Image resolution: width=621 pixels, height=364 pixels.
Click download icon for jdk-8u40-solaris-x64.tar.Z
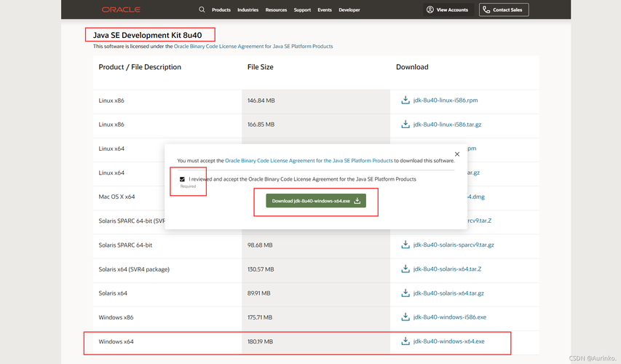coord(406,269)
